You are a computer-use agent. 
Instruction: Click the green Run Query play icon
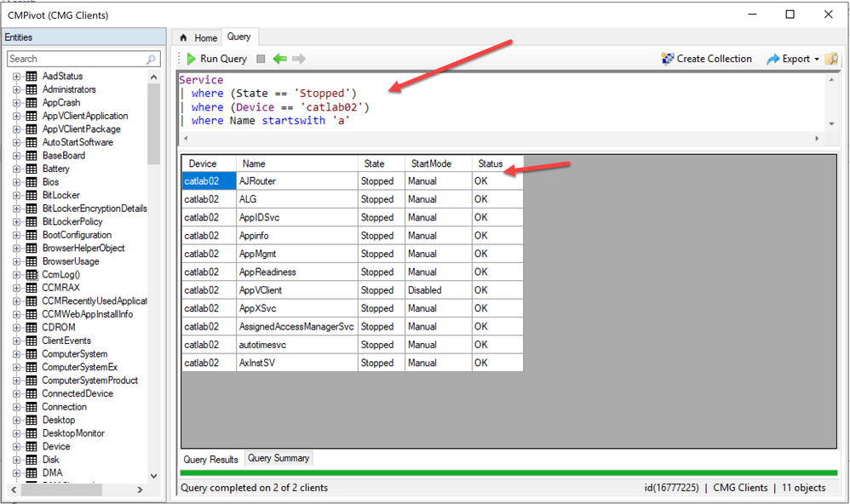pyautogui.click(x=191, y=59)
